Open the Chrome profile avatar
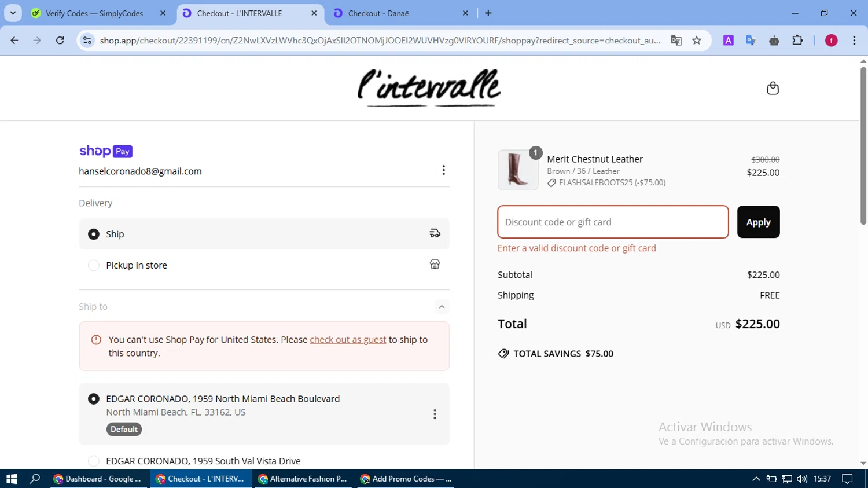868x488 pixels. [832, 41]
